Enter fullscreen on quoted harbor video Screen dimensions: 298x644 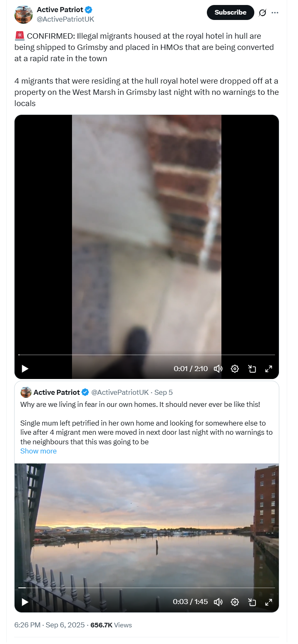(269, 602)
